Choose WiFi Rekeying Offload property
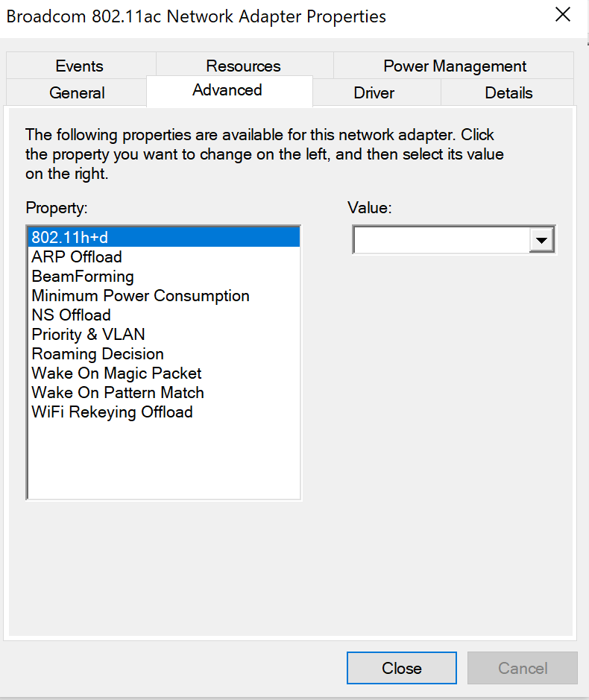Screen dimensions: 589x700 coord(163,412)
